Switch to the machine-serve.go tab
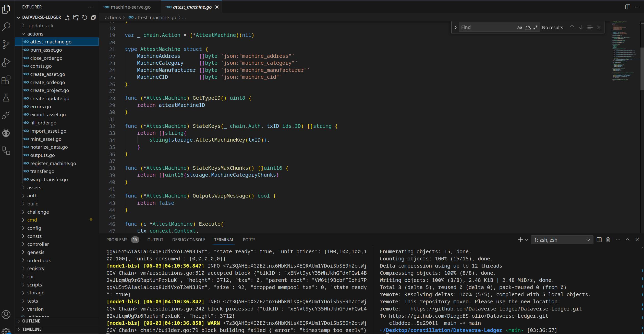This screenshot has height=334, width=644. coord(130,7)
